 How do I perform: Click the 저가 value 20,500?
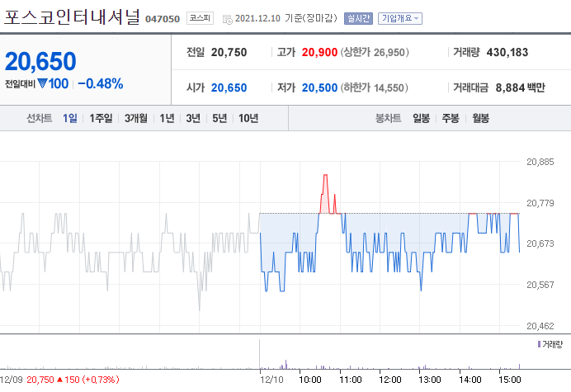point(319,87)
